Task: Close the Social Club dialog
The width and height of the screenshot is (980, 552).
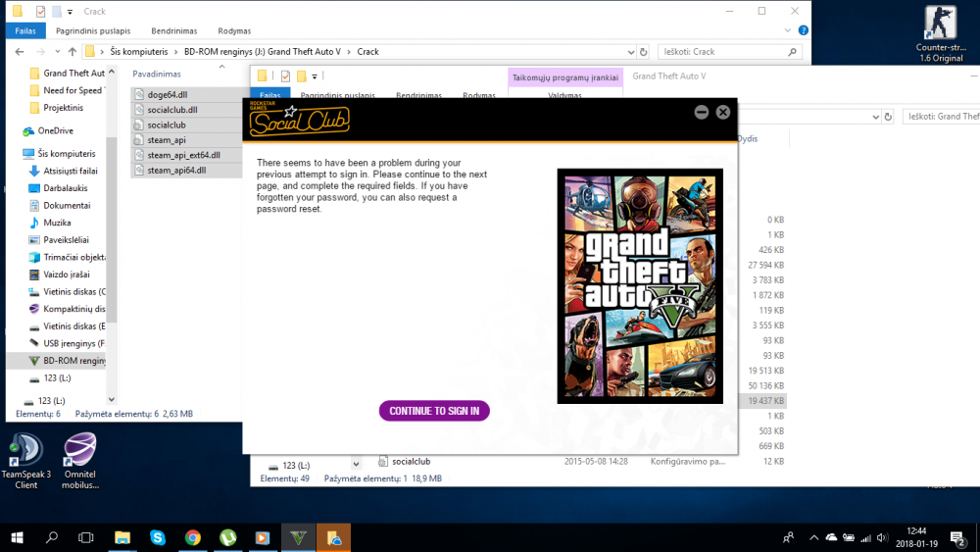Action: pyautogui.click(x=723, y=112)
